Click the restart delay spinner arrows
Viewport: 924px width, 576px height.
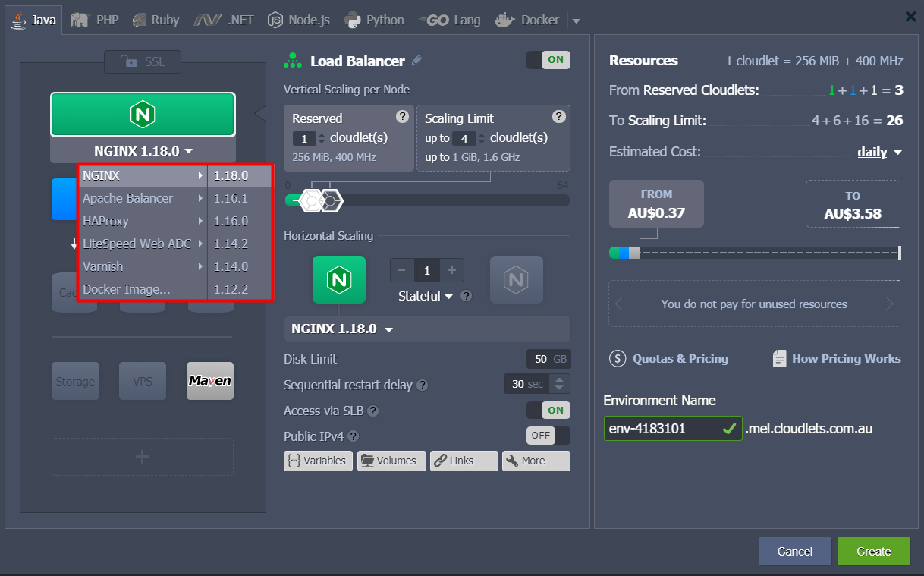(559, 384)
